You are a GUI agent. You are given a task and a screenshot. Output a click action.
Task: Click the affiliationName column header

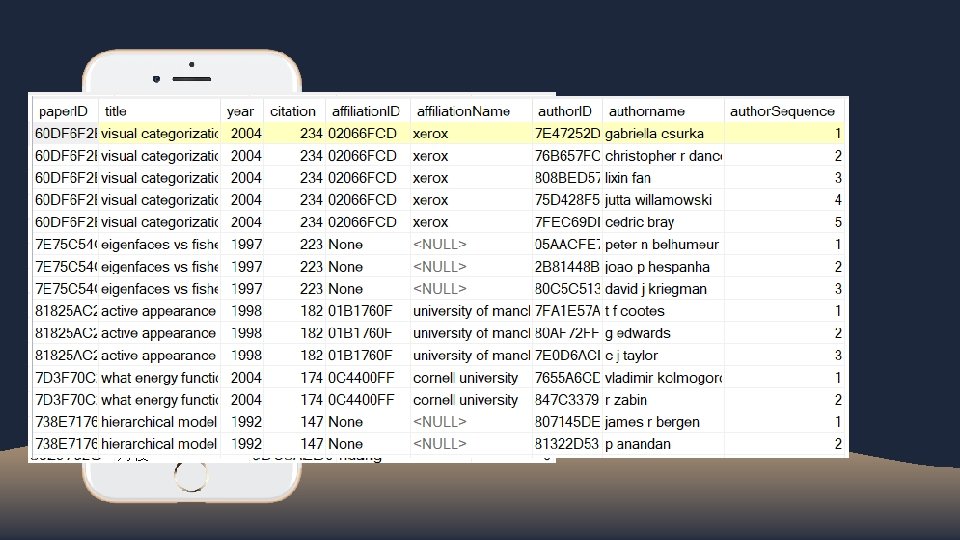[471, 111]
